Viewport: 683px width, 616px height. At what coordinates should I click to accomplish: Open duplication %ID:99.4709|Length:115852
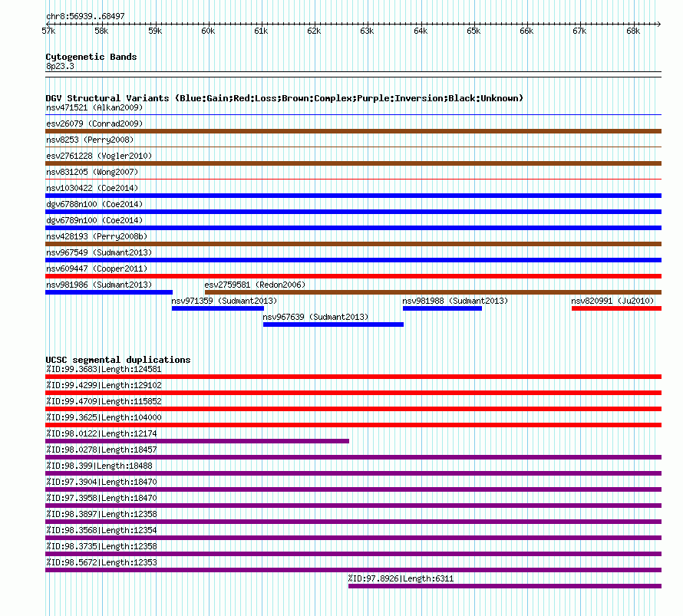click(x=104, y=401)
